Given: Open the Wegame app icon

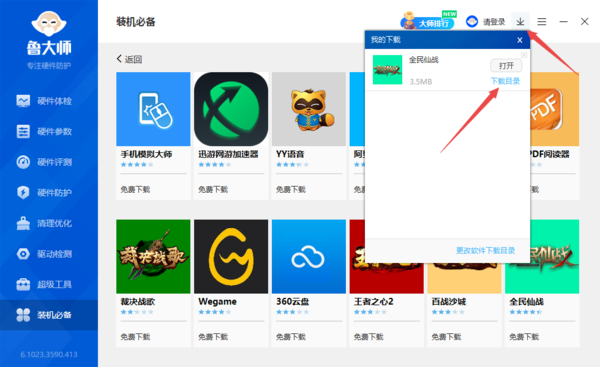Looking at the screenshot, I should 231,256.
